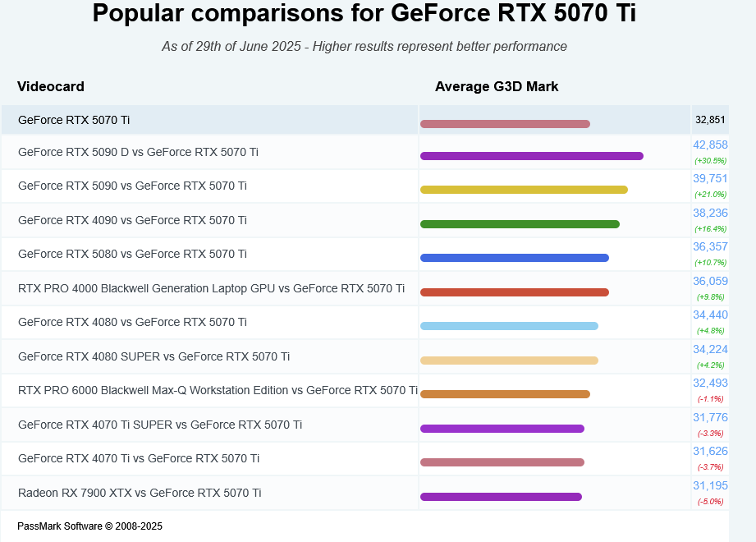Click the +16.4% difference label
The width and height of the screenshot is (756, 542).
coord(710,229)
